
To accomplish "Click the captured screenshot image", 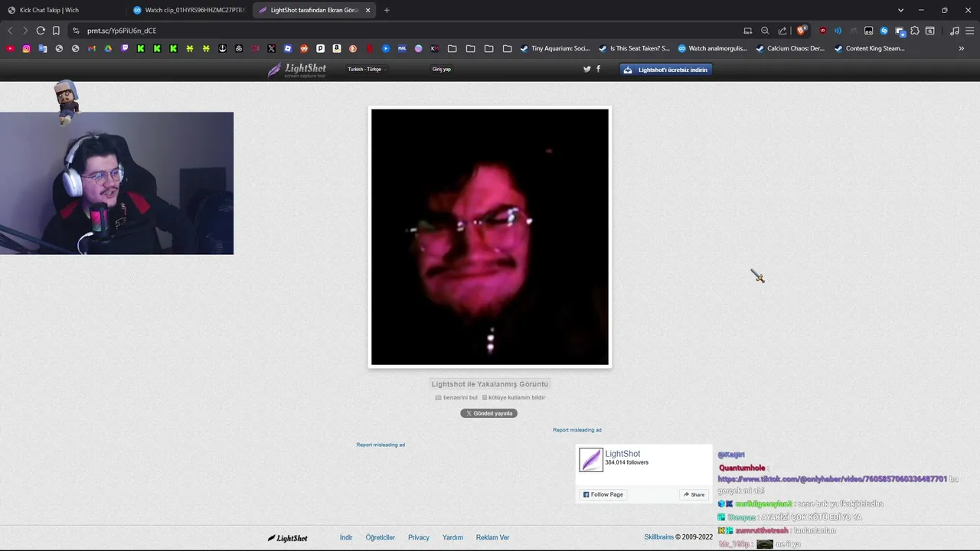I will click(x=490, y=237).
